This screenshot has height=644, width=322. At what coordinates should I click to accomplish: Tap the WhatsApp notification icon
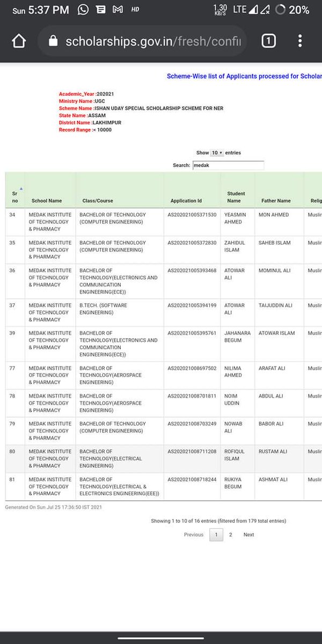pos(83,9)
